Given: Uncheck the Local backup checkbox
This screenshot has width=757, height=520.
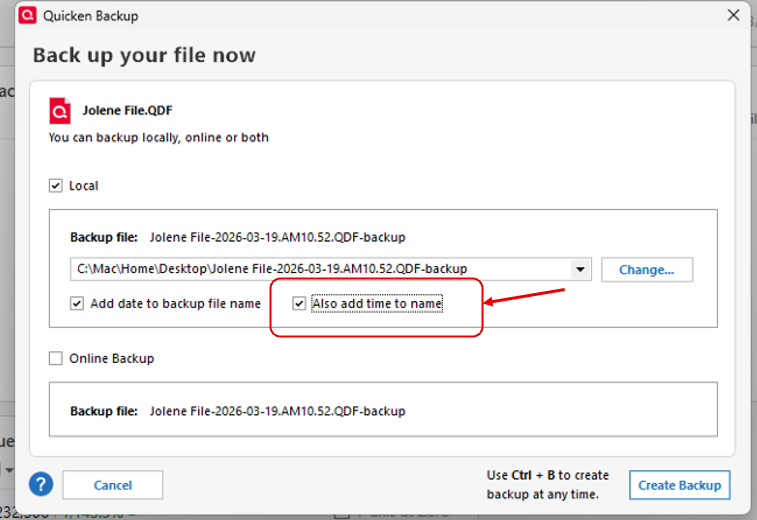Looking at the screenshot, I should 56,186.
